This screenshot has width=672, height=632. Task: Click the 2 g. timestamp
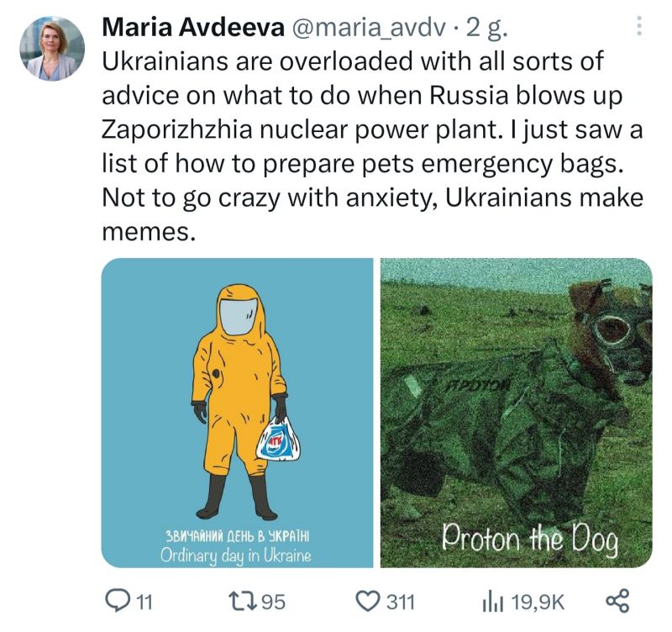pyautogui.click(x=487, y=29)
